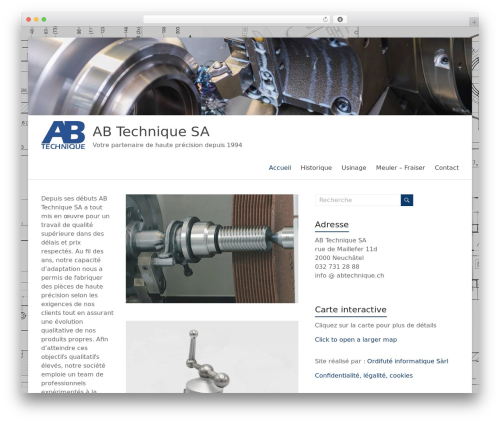
Task: Click the search magnifier button
Action: (x=407, y=200)
